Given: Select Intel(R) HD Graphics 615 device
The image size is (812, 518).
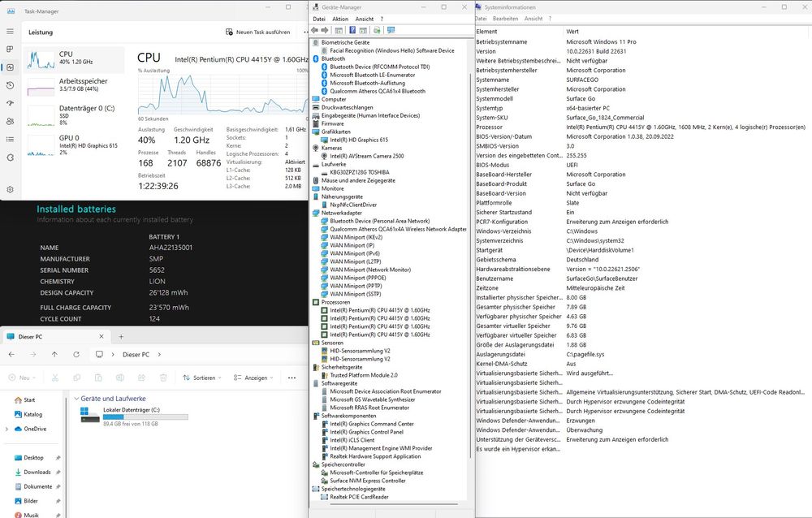Looking at the screenshot, I should coord(358,140).
